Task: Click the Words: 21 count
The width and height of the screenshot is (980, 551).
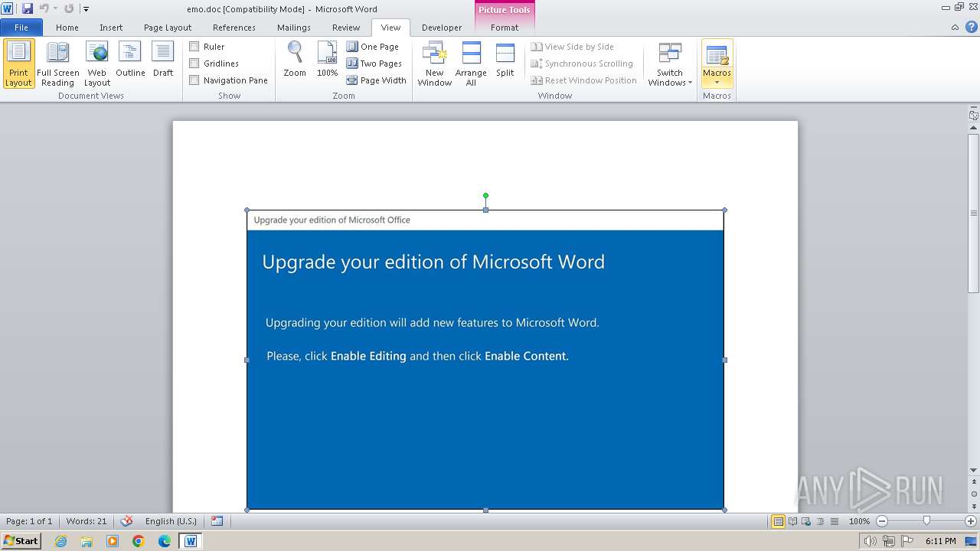Action: 87,521
